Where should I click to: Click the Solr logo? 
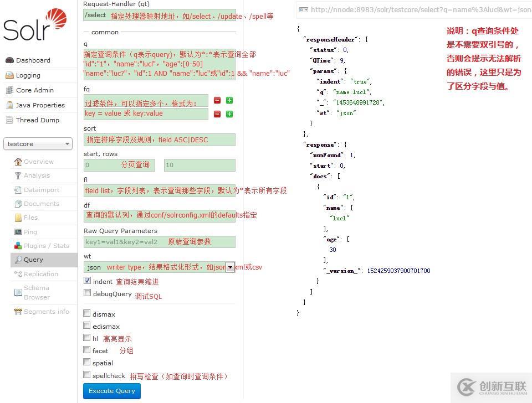(35, 25)
